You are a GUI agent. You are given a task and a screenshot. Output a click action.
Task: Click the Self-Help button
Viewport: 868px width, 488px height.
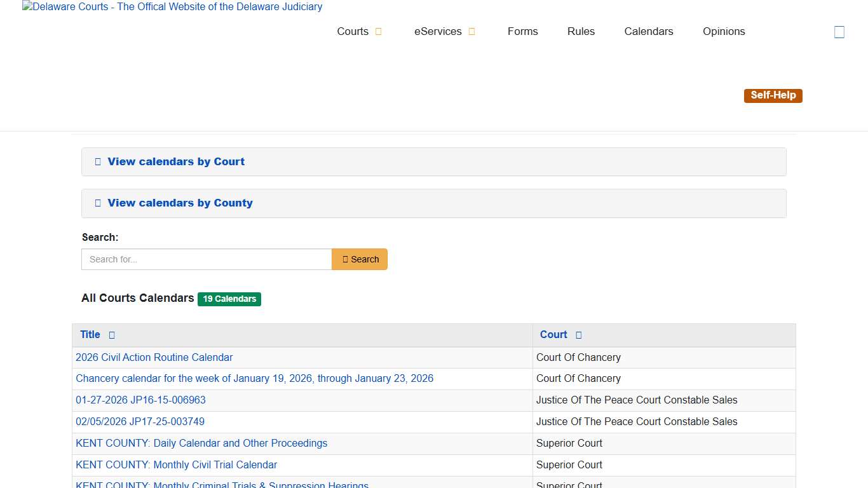coord(773,95)
